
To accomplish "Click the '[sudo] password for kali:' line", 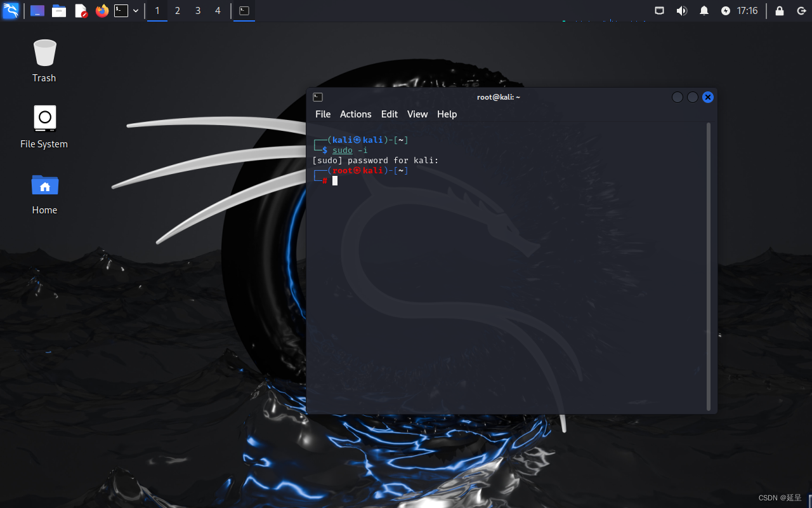I will click(376, 161).
